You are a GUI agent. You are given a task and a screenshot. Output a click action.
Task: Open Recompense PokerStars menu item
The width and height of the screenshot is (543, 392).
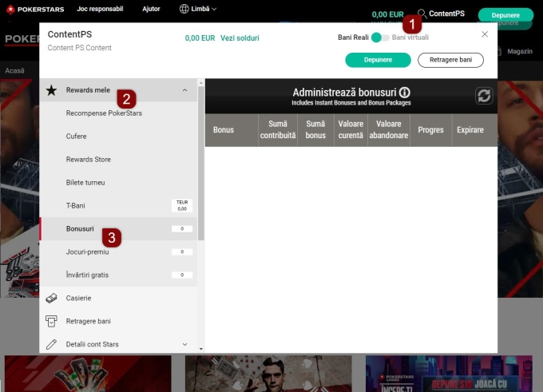point(118,113)
